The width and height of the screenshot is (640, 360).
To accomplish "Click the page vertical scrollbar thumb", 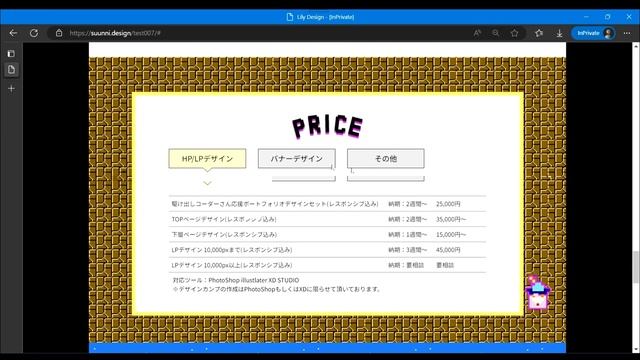I will point(636,267).
